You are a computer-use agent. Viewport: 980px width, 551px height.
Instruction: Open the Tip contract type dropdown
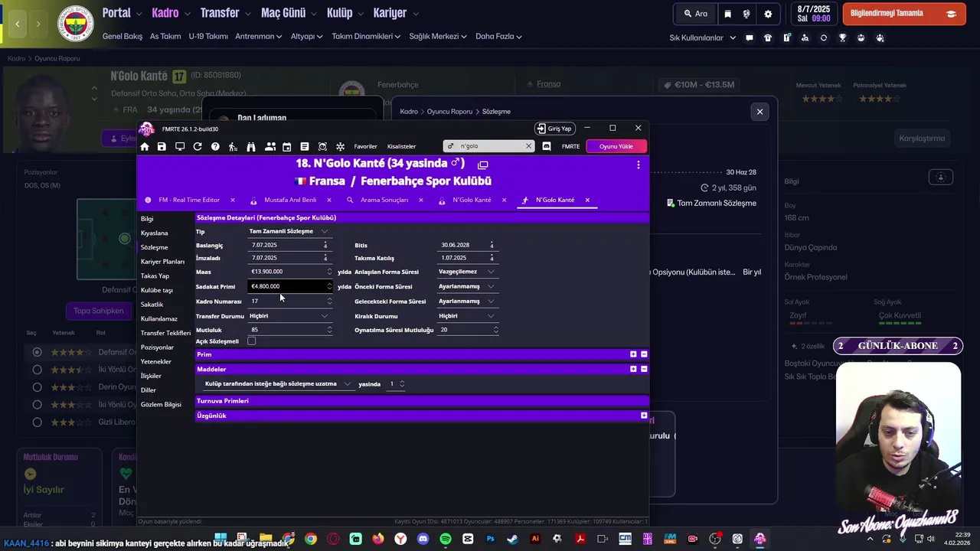pyautogui.click(x=289, y=231)
